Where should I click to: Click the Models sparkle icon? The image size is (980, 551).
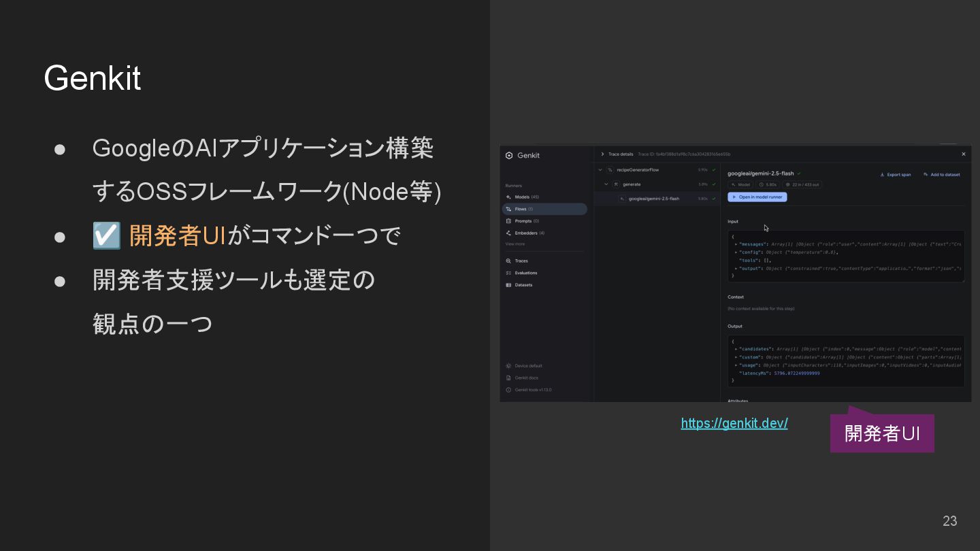pos(508,197)
